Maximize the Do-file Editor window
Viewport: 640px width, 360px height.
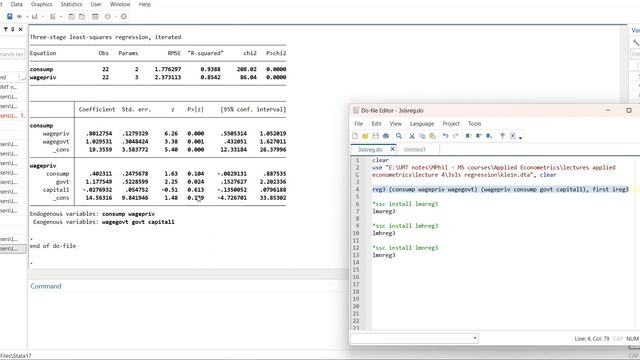pos(629,110)
